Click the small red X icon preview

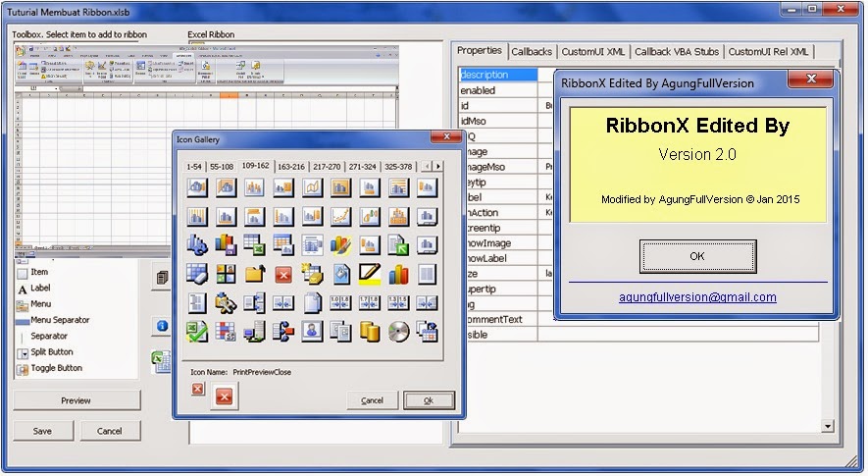pos(197,389)
